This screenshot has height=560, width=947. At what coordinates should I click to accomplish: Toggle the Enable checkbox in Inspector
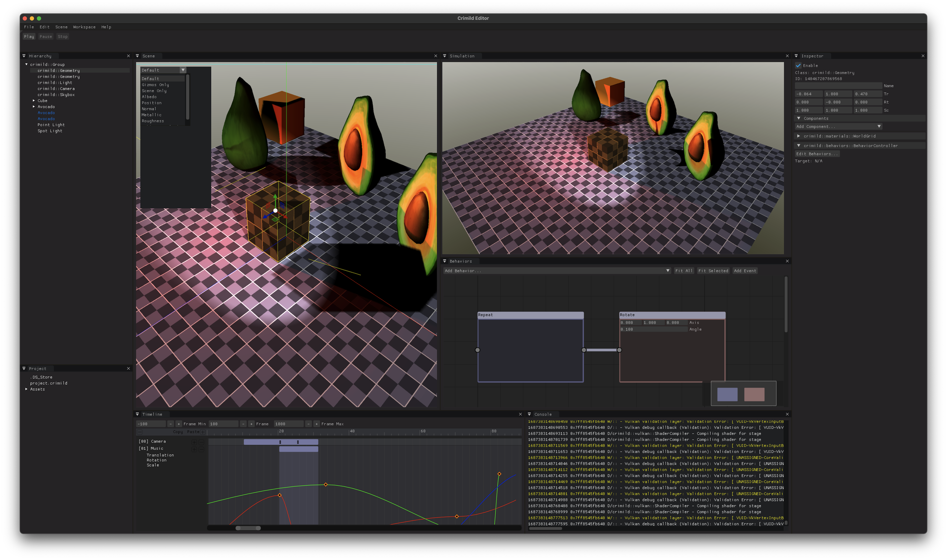[798, 66]
